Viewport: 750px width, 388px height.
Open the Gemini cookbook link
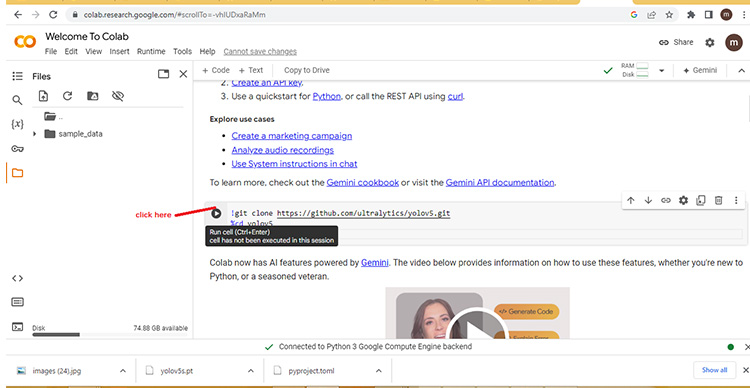coord(363,182)
